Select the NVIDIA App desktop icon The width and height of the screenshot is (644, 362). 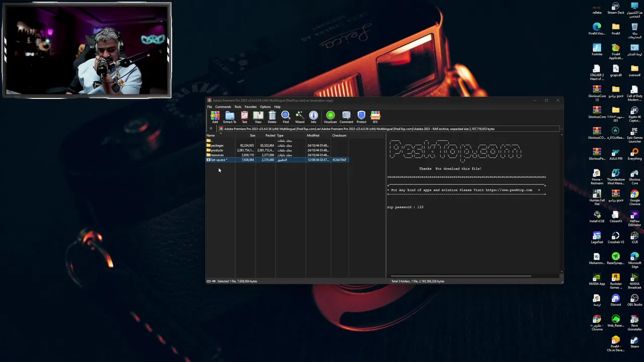597,280
